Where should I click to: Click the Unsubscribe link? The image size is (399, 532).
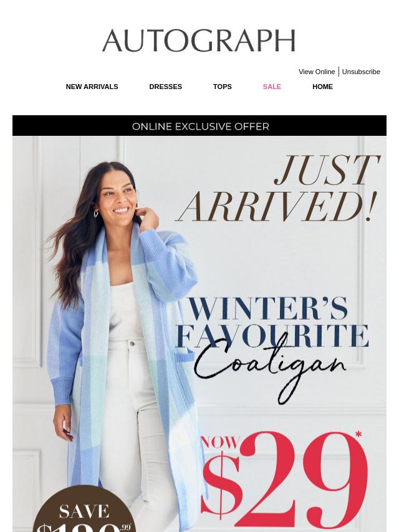(x=361, y=72)
